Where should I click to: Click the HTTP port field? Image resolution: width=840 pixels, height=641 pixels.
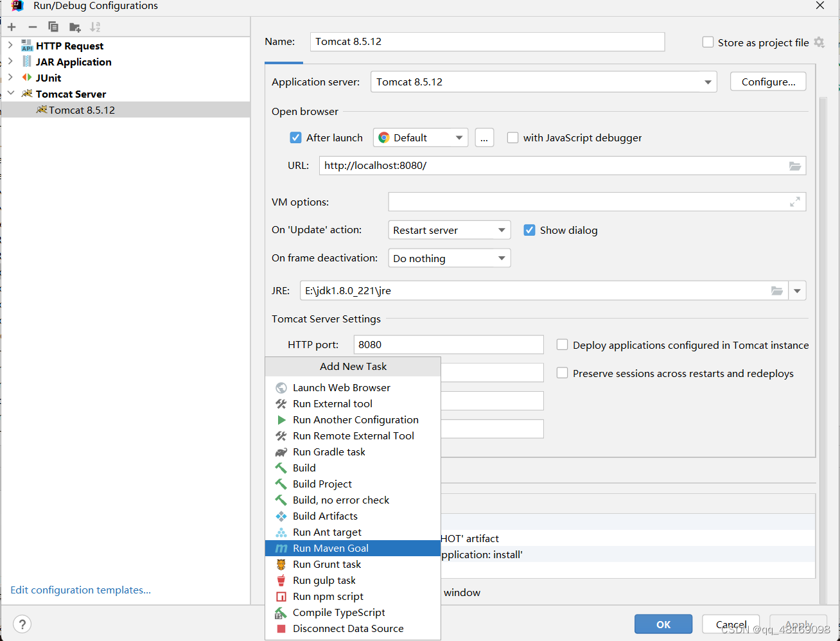coord(449,345)
